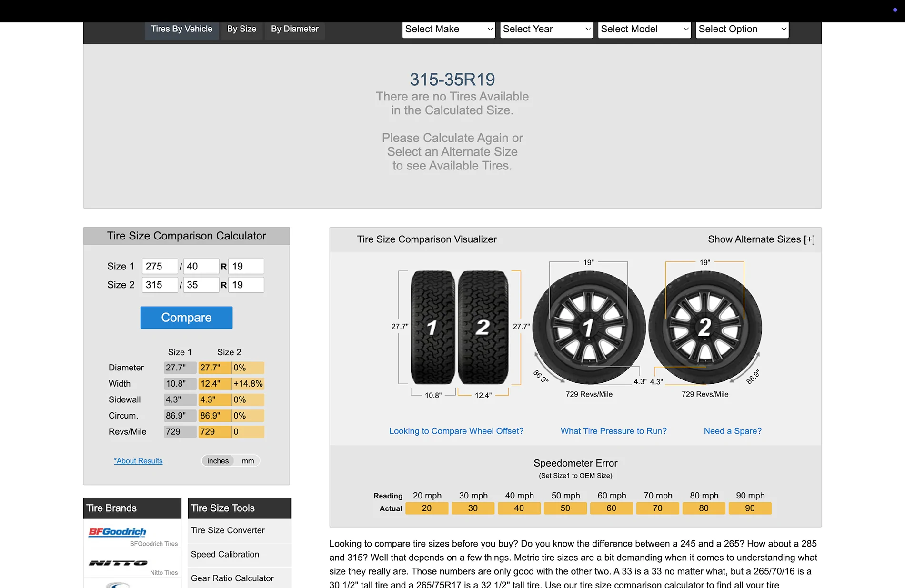Click Width difference value +14.8%
The height and width of the screenshot is (588, 905).
coord(248,384)
